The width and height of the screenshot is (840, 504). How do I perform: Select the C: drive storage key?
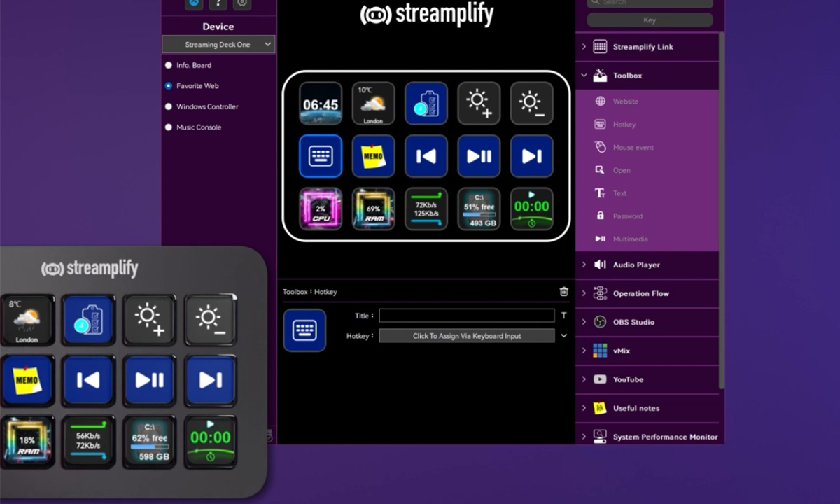coord(479,209)
